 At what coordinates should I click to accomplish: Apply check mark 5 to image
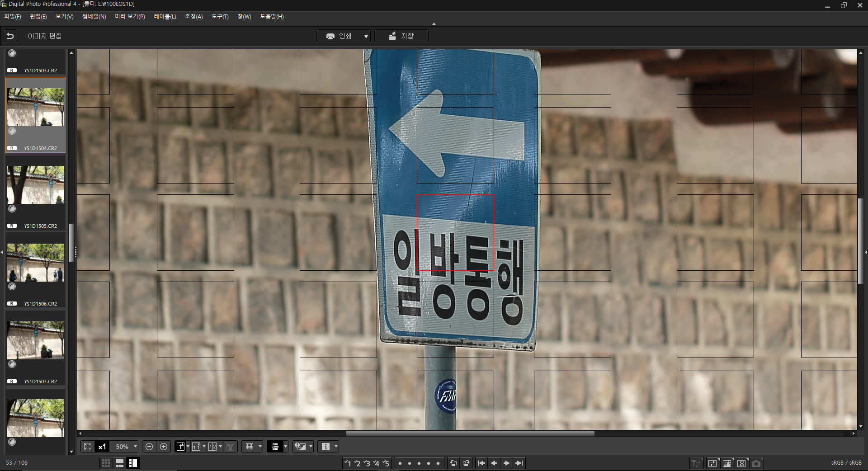[385, 463]
